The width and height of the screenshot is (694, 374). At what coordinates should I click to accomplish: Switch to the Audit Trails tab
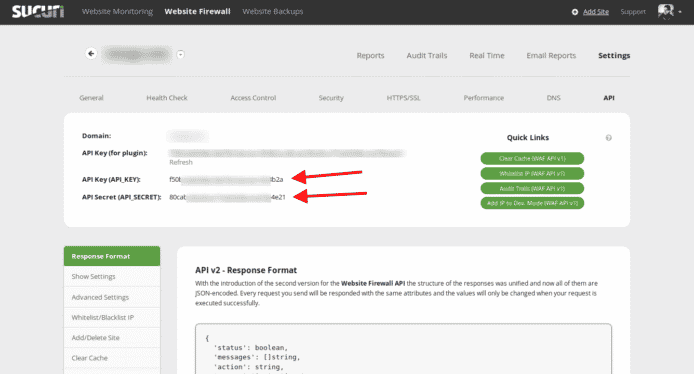point(427,55)
